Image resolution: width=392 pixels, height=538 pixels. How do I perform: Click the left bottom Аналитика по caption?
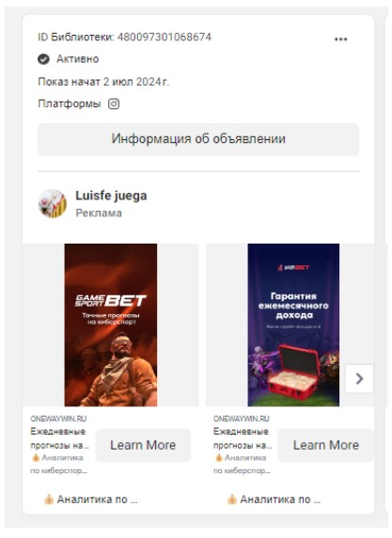tap(91, 499)
